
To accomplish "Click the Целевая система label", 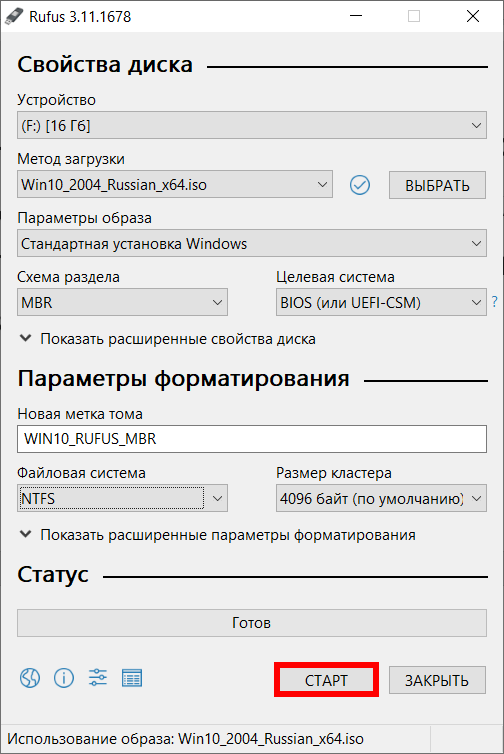I will tap(335, 277).
